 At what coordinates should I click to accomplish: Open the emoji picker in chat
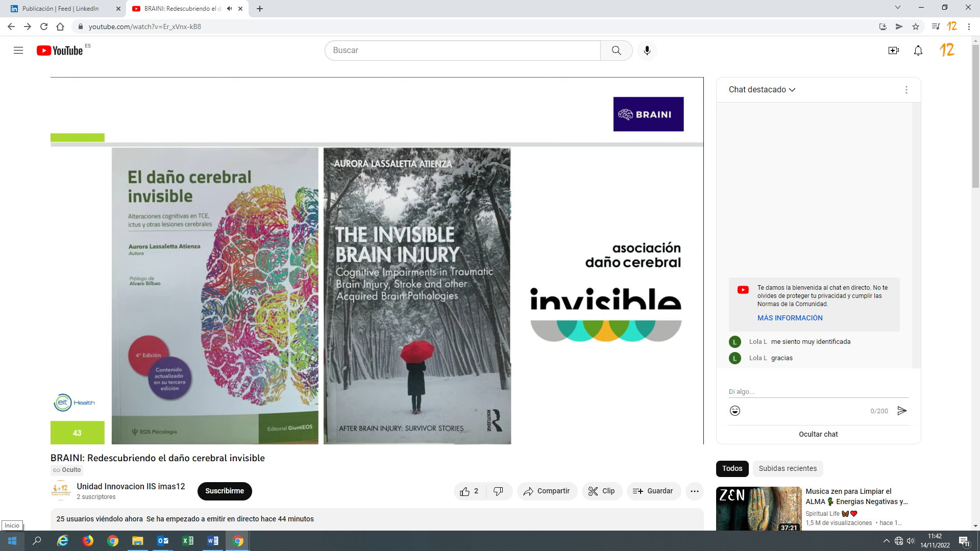[735, 411]
